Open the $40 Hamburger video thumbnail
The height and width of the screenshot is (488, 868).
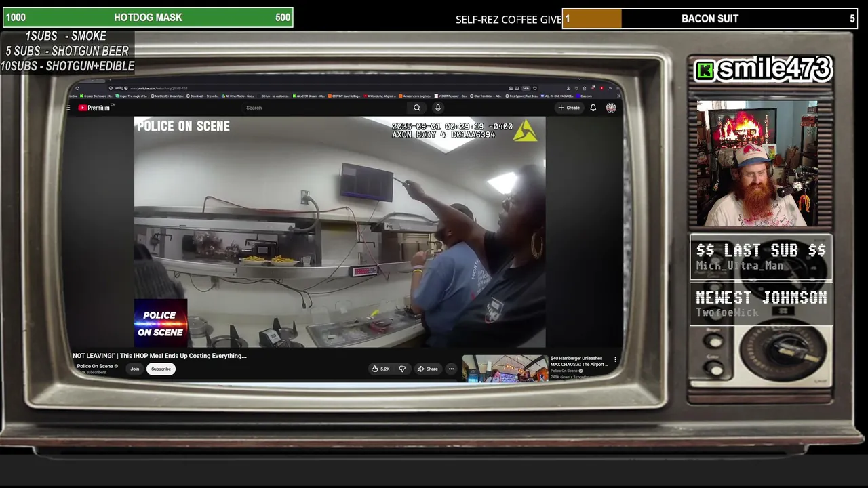coord(505,368)
